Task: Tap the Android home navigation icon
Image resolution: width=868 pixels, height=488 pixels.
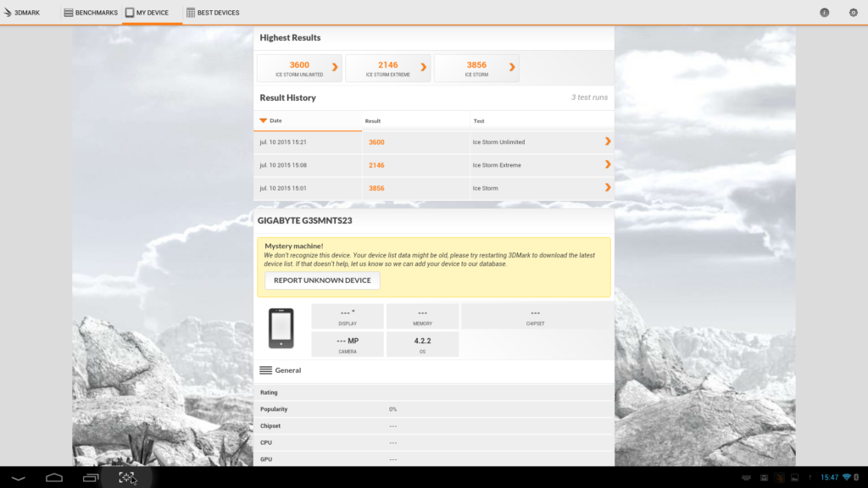Action: click(x=54, y=478)
